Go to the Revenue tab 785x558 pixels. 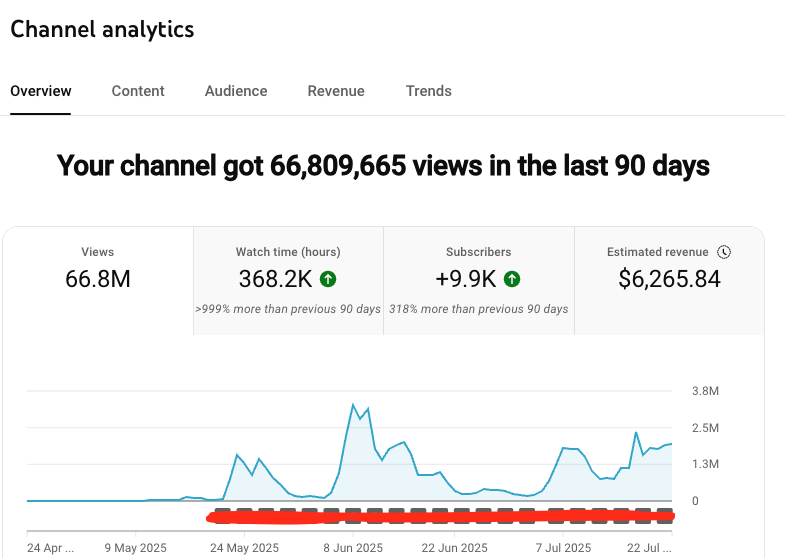pos(336,91)
